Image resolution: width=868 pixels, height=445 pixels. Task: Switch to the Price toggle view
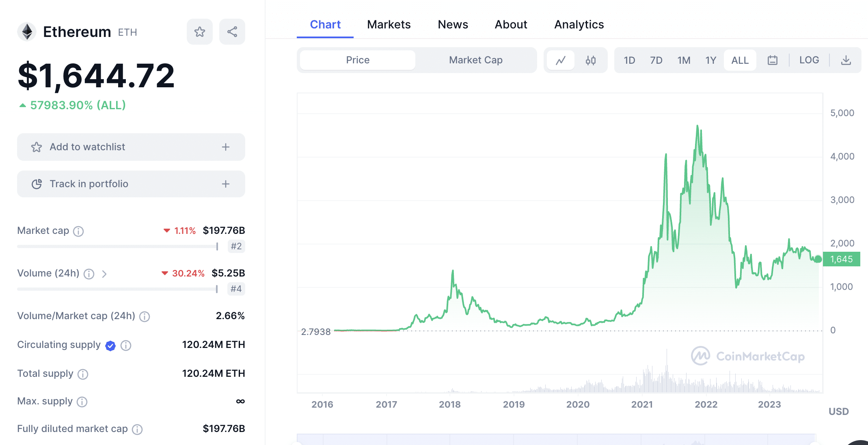pyautogui.click(x=357, y=60)
